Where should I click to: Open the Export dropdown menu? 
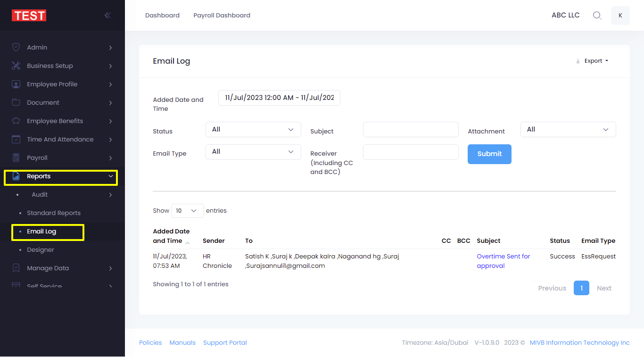(x=592, y=61)
